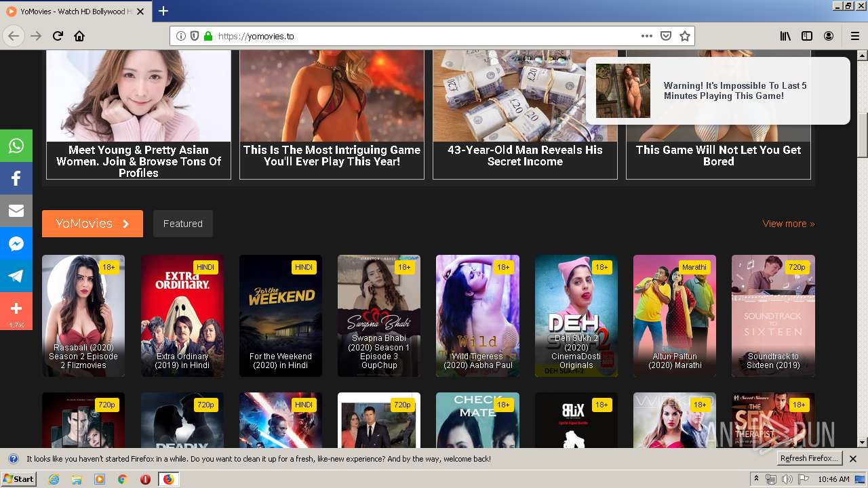Open the tracking protection shield icon

[195, 36]
